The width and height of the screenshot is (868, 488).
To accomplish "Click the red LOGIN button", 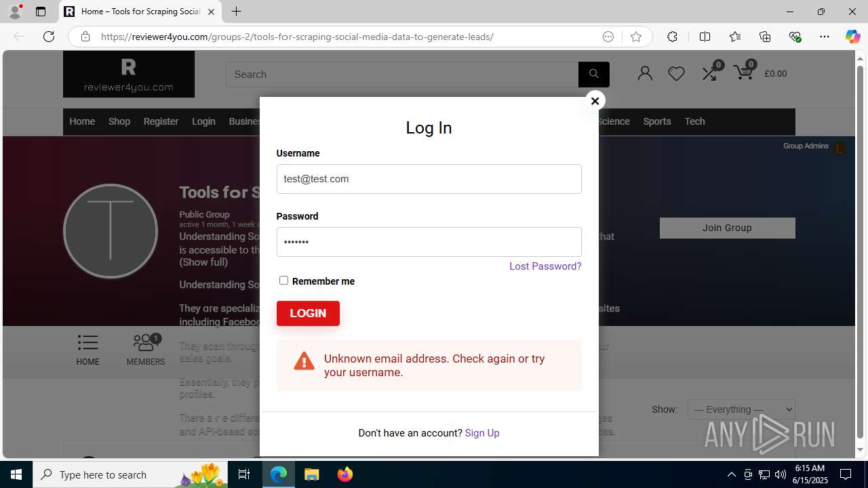I will 308,313.
